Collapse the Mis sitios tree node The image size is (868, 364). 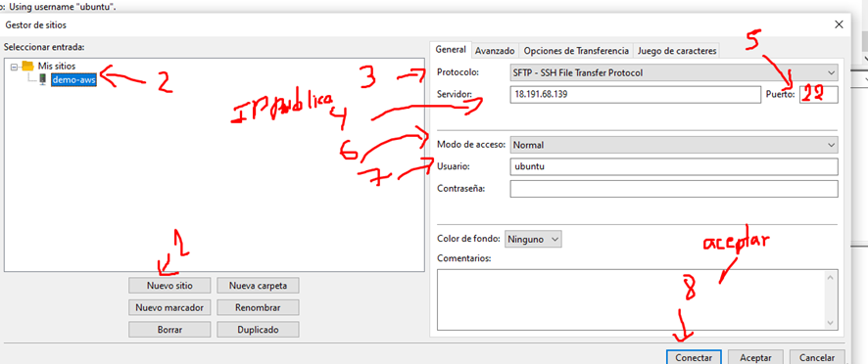pos(15,67)
